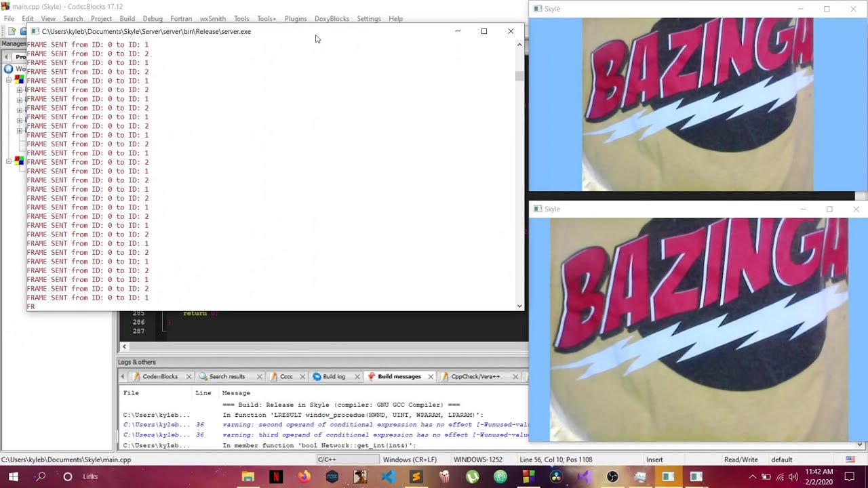
Task: Open Visual Studio purple icon on taskbar
Action: (585, 477)
